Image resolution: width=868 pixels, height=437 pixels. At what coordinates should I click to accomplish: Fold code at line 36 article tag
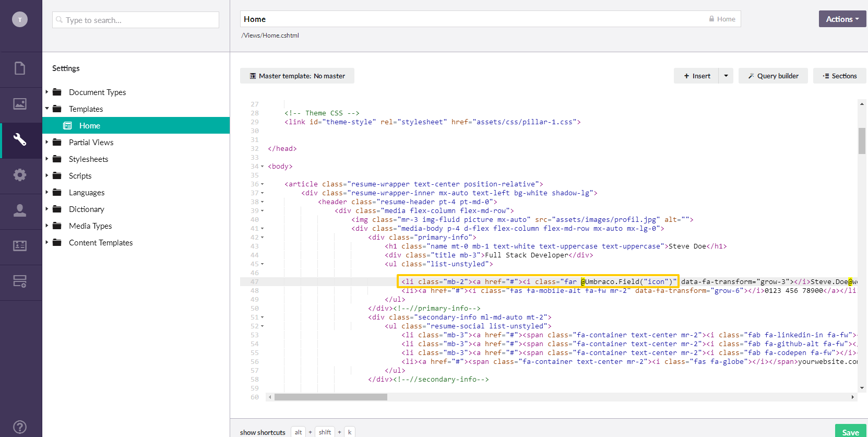point(263,184)
